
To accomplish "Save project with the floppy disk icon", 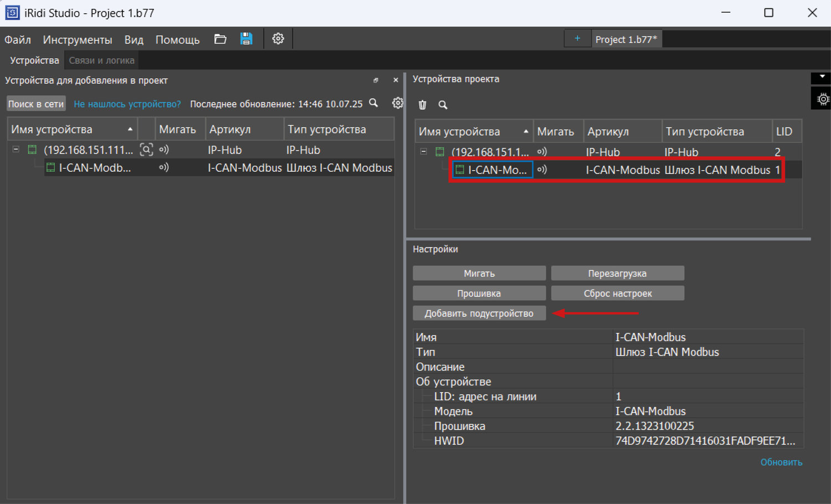I will point(247,39).
